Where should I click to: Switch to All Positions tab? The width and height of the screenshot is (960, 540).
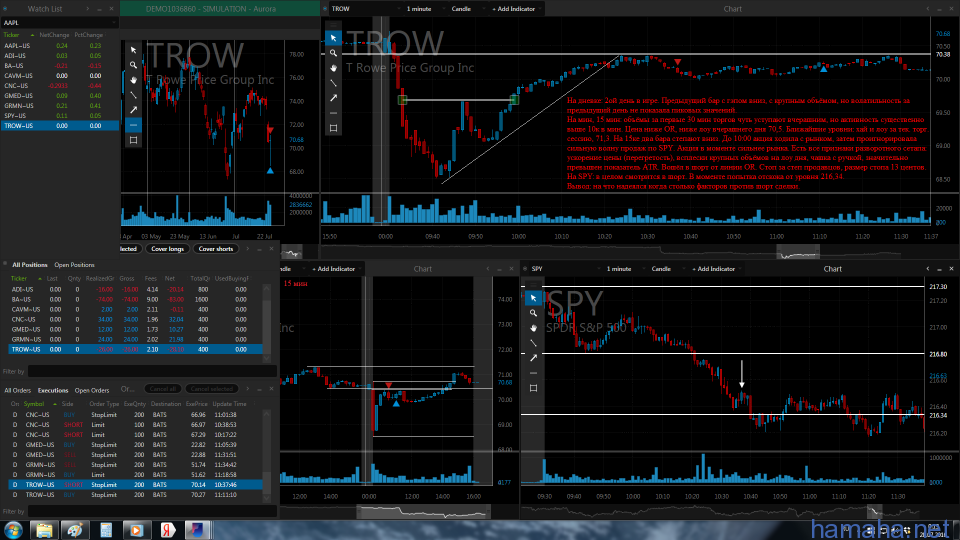(29, 265)
